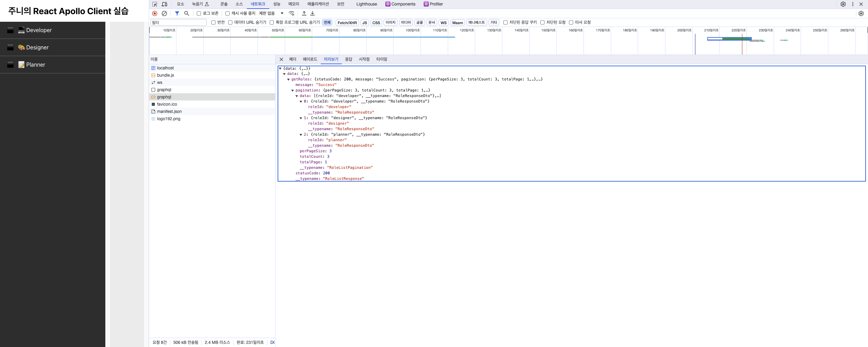The width and height of the screenshot is (868, 347).
Task: Filter by JS requests
Action: tap(365, 23)
